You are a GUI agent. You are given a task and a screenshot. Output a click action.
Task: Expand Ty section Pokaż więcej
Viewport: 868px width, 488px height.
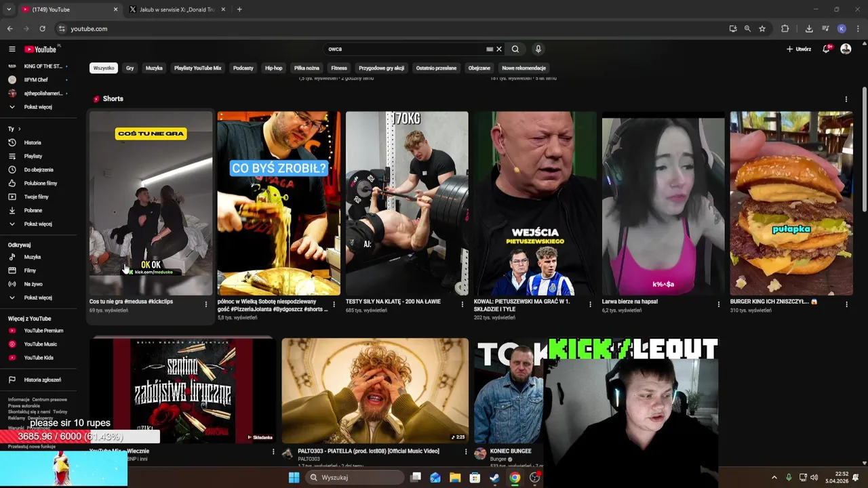[x=37, y=224]
